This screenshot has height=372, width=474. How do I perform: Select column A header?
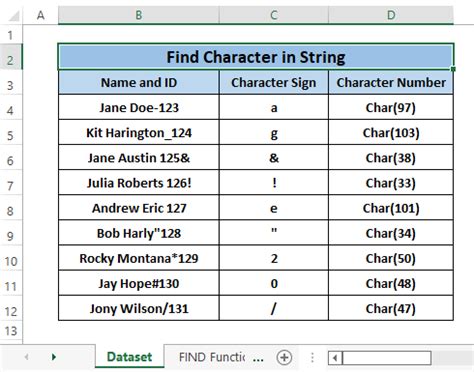click(41, 15)
